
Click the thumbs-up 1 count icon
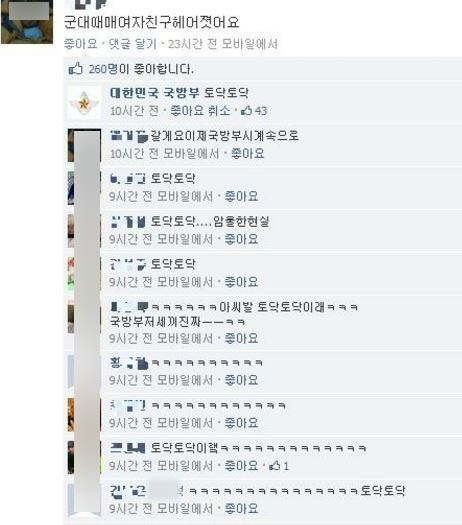pyautogui.click(x=279, y=466)
